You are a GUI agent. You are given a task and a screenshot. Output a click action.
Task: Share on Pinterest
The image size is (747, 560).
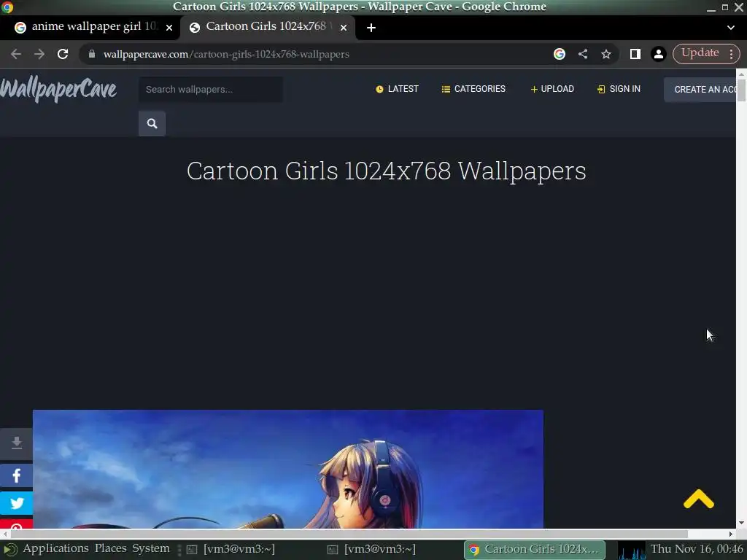[x=17, y=524]
